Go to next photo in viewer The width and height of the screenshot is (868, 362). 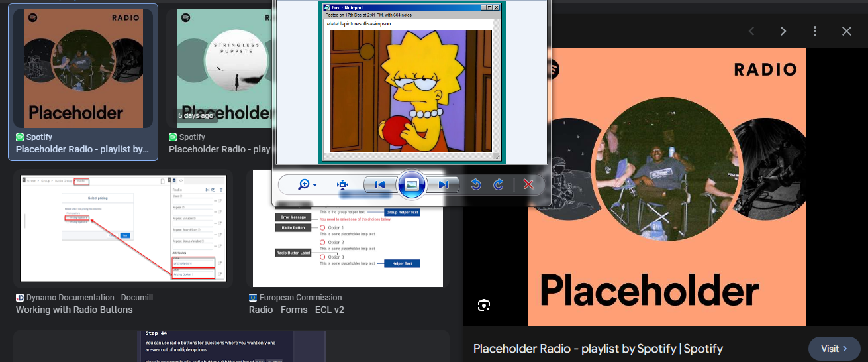pyautogui.click(x=442, y=185)
